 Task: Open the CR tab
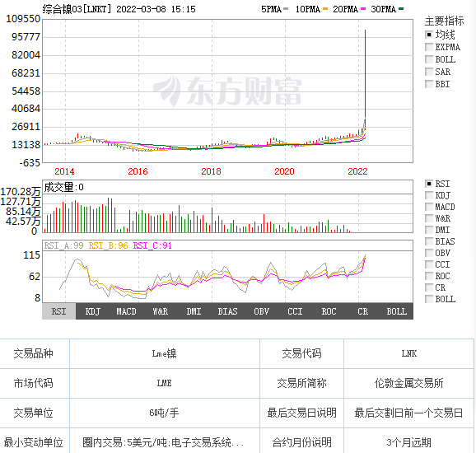tap(362, 311)
